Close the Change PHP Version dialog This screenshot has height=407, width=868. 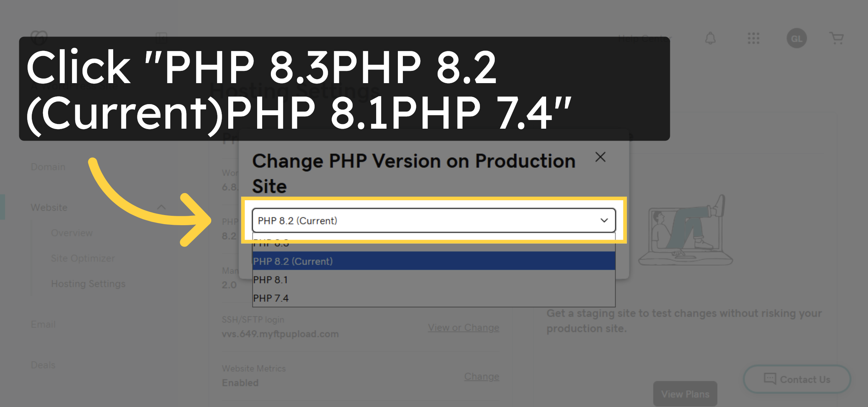coord(600,157)
